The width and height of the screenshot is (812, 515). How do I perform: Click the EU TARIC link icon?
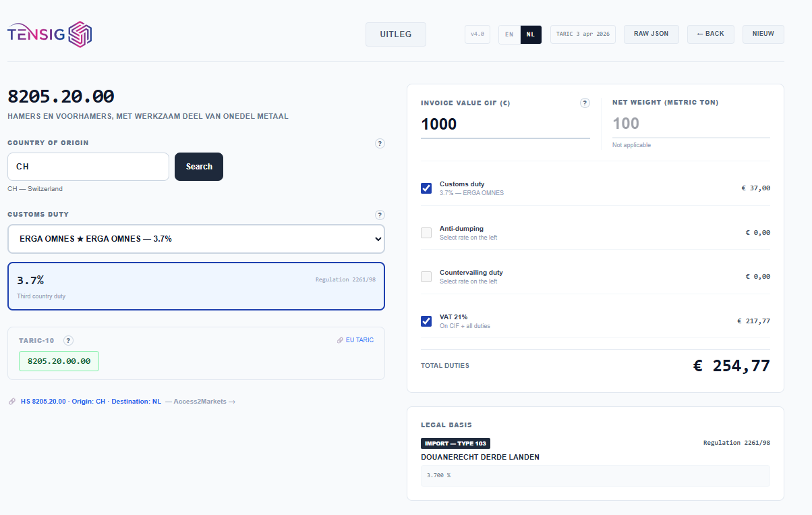click(x=341, y=340)
